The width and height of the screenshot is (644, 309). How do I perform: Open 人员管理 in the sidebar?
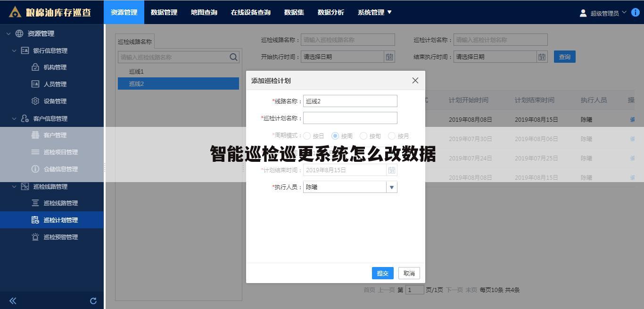tap(55, 84)
